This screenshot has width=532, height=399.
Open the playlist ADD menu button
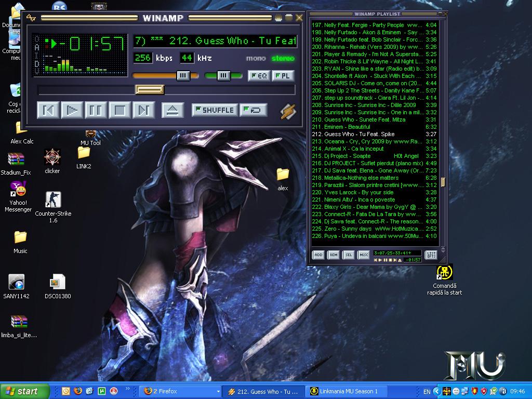click(x=318, y=255)
